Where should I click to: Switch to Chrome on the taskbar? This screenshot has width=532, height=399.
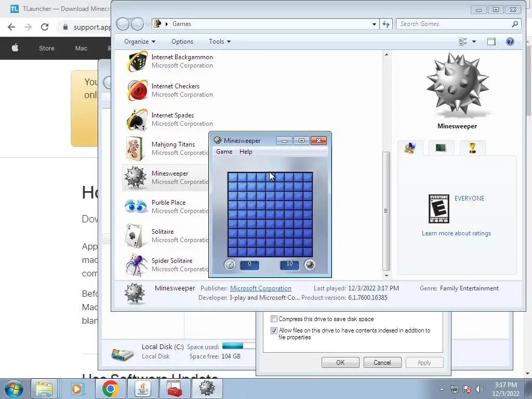click(x=110, y=389)
